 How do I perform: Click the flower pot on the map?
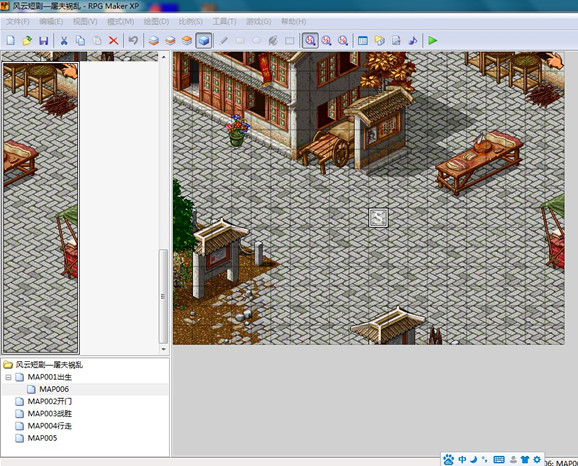tap(237, 131)
